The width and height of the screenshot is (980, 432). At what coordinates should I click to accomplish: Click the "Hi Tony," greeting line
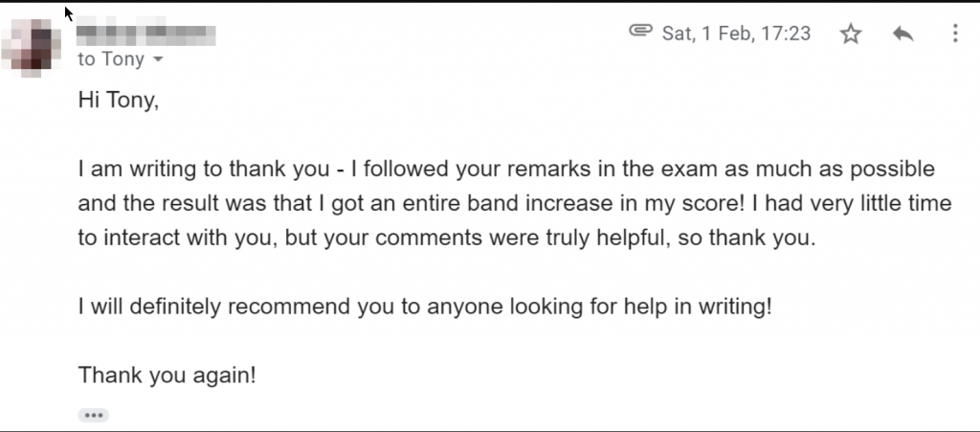point(119,100)
